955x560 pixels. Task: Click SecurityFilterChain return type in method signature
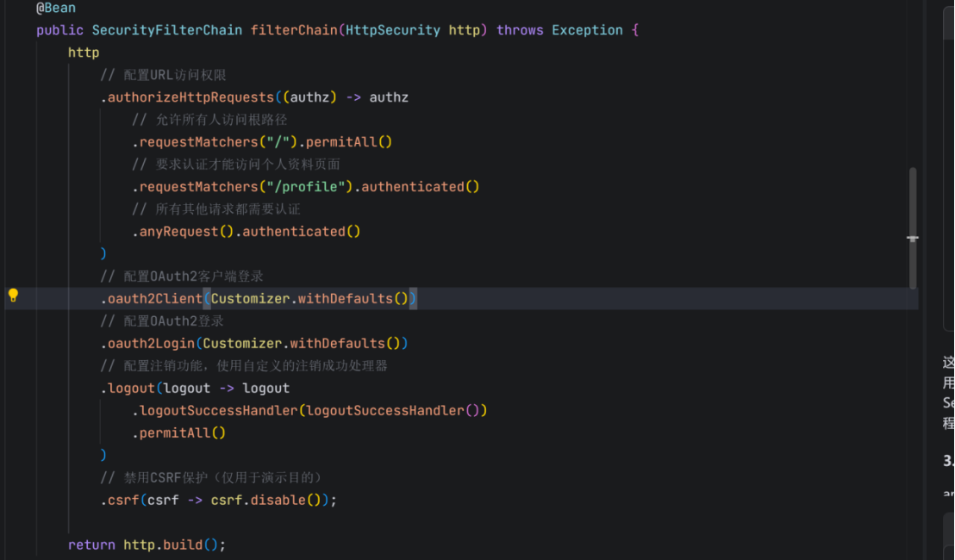pyautogui.click(x=167, y=30)
